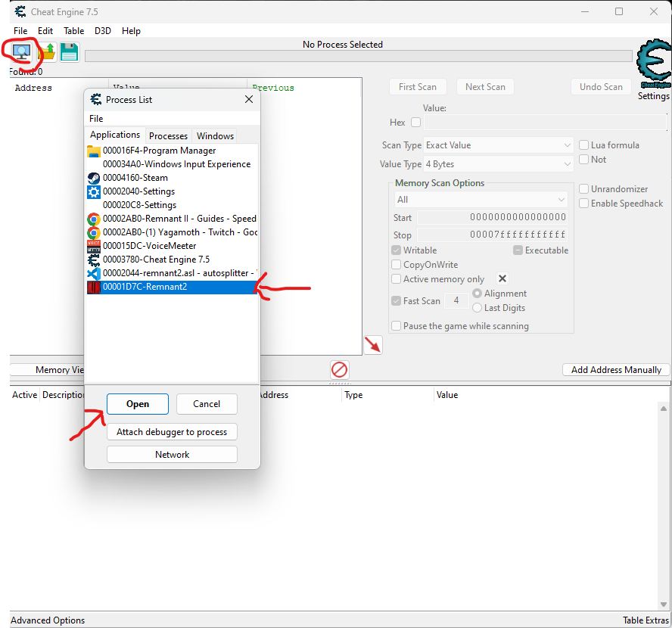Click the scan progress bar

pyautogui.click(x=358, y=56)
